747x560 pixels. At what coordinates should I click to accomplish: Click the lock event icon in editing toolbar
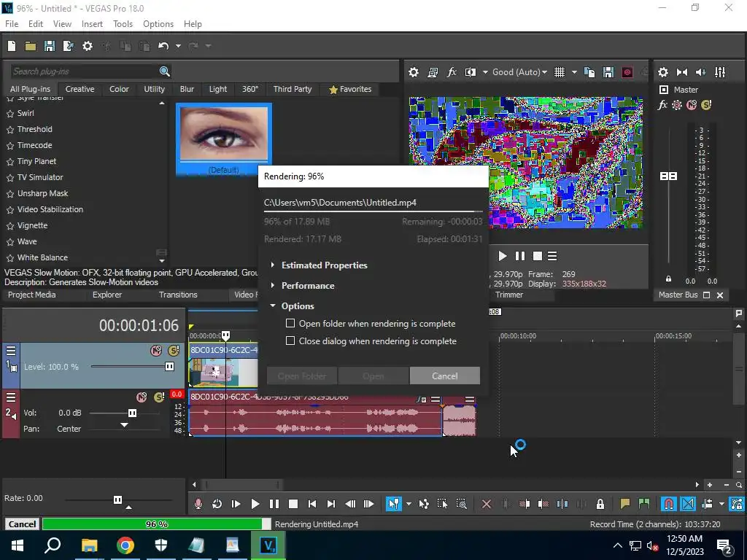pos(600,504)
